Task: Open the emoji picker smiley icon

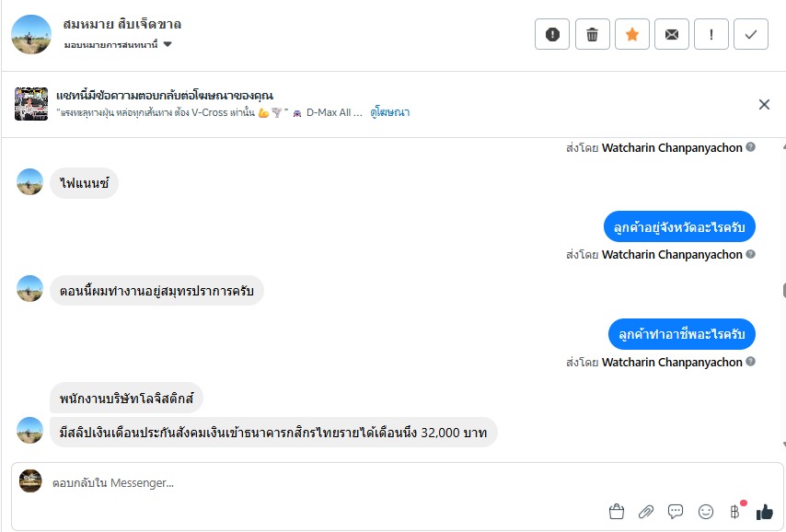Action: (x=706, y=511)
